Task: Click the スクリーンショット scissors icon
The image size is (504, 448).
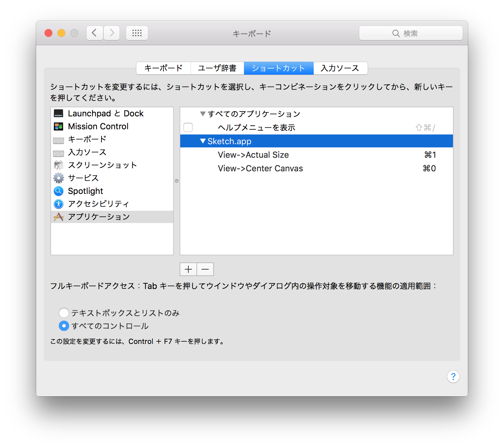Action: [x=58, y=165]
